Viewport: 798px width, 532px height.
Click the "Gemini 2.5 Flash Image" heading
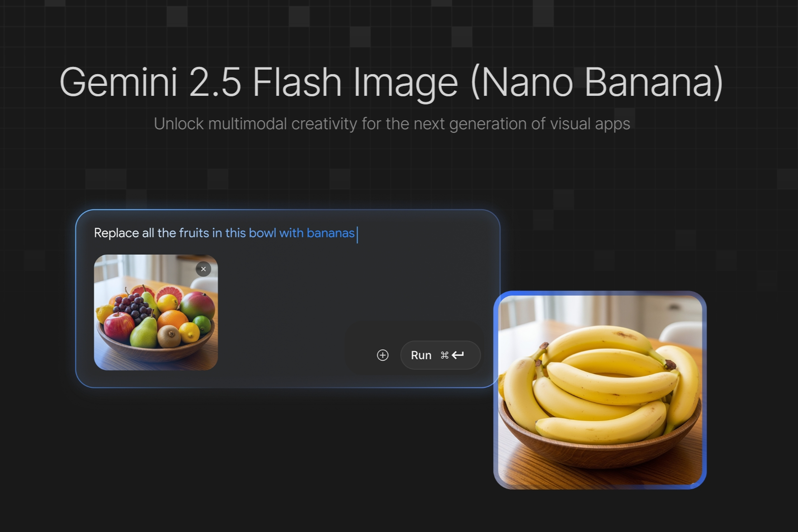259,82
